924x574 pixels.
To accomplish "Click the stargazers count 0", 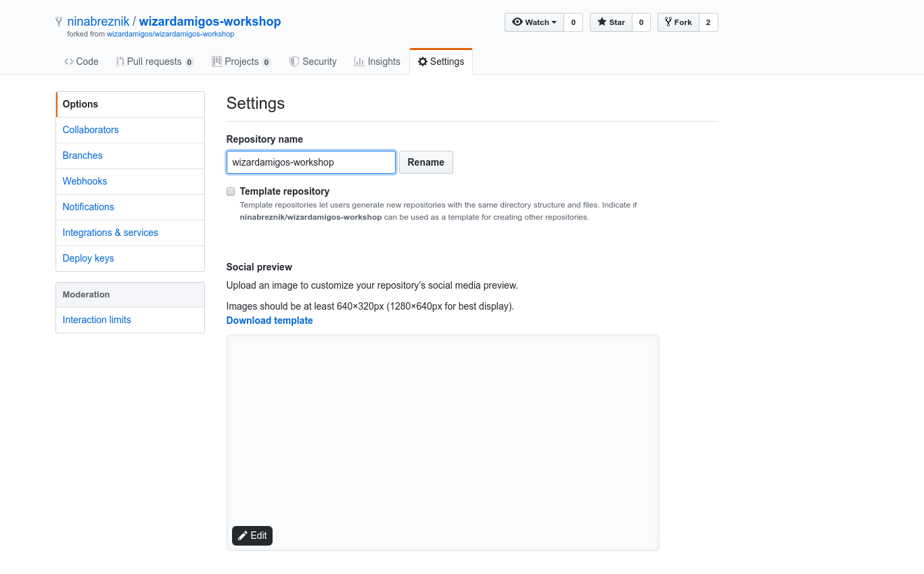I will (641, 22).
